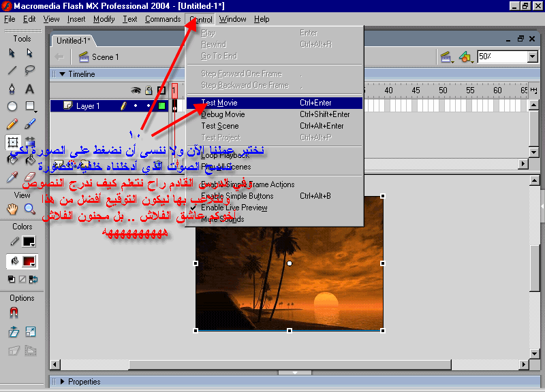Select the Zoom magnifier tool

coord(30,209)
